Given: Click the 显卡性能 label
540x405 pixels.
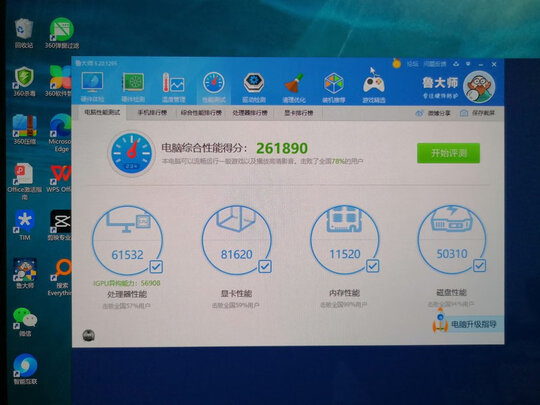Looking at the screenshot, I should [x=236, y=293].
